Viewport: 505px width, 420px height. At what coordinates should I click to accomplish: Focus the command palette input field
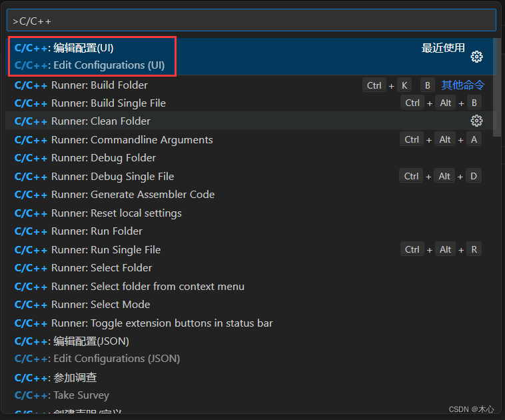pos(251,21)
